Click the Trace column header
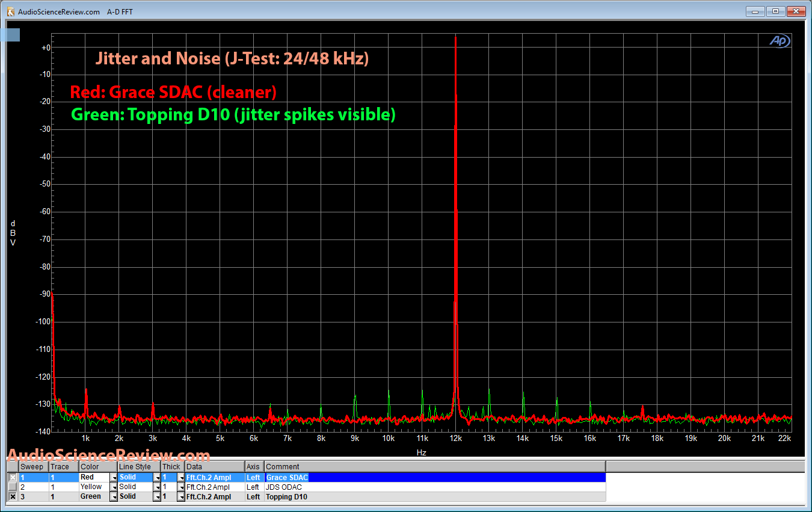The height and width of the screenshot is (512, 812). pyautogui.click(x=64, y=467)
